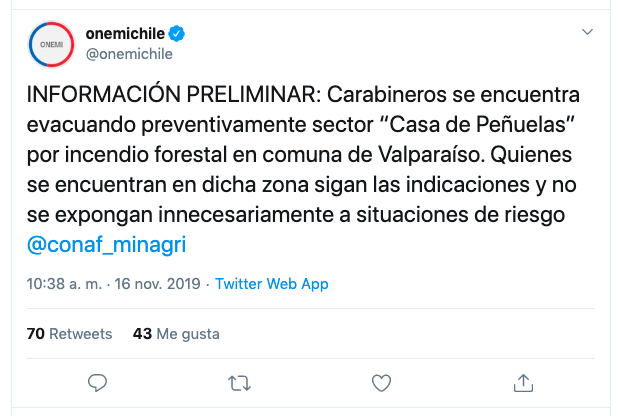Like the tweet with the heart icon
This screenshot has width=629, height=416.
tap(381, 383)
